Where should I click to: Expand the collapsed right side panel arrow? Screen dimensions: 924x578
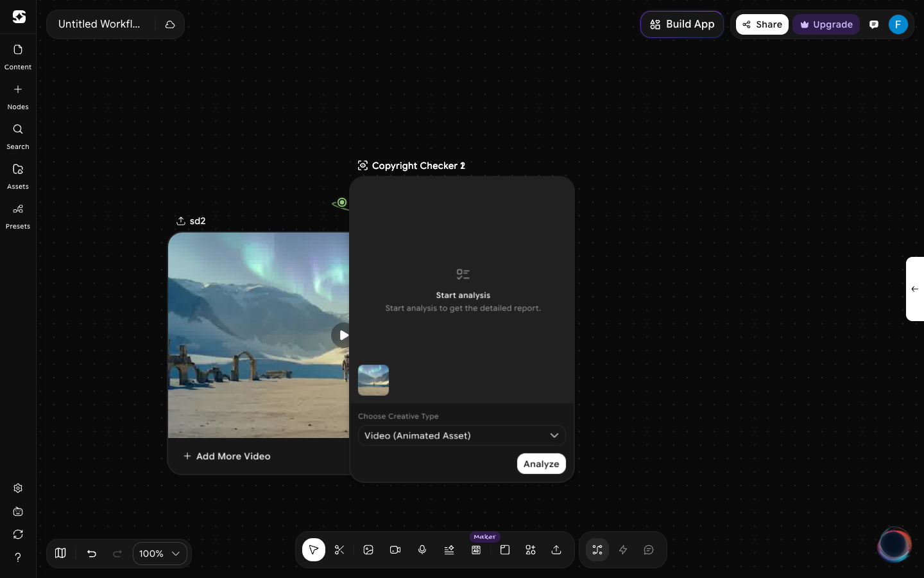point(915,289)
